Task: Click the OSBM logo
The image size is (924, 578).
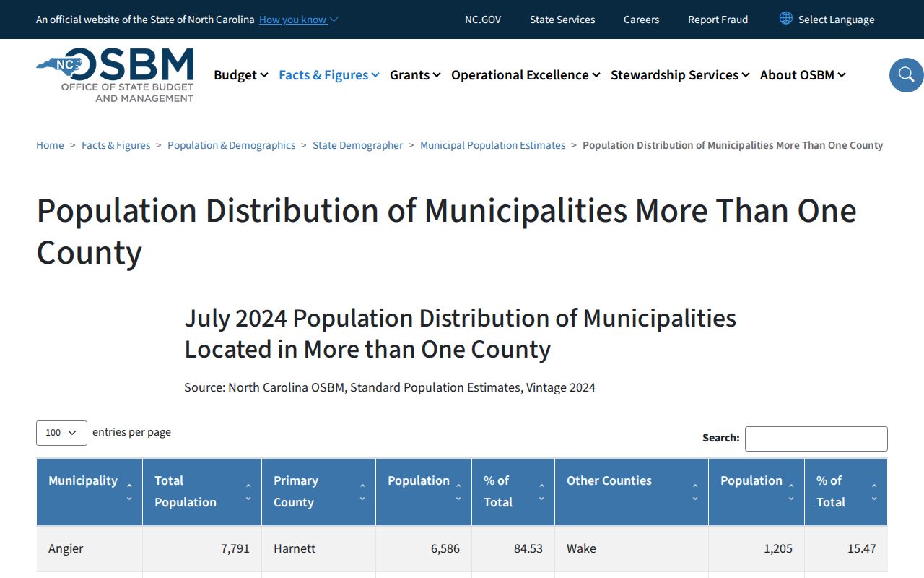Action: click(115, 74)
